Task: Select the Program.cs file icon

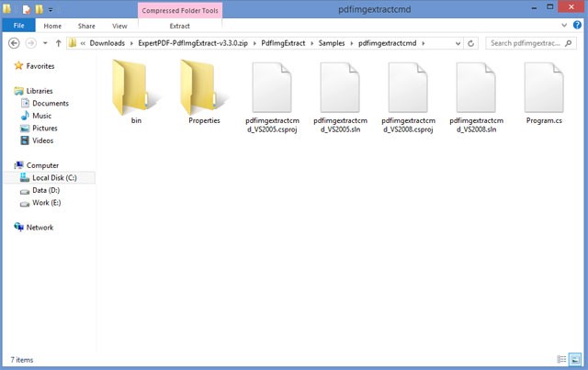Action: pyautogui.click(x=544, y=88)
